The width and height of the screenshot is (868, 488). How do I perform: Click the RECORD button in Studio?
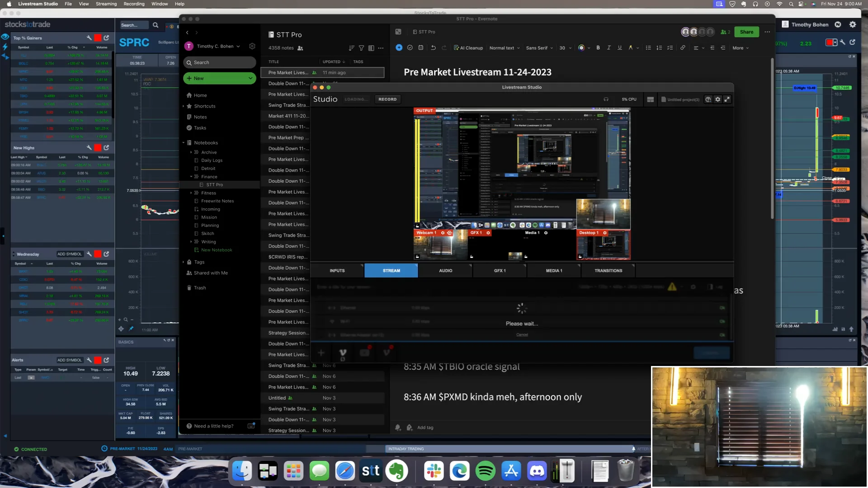pos(387,99)
